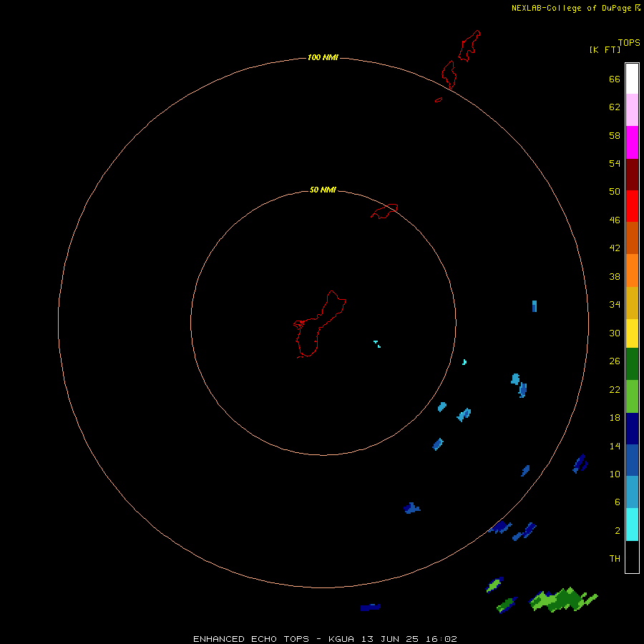644x644 pixels.
Task: Click the legend value 66
Action: (x=615, y=79)
